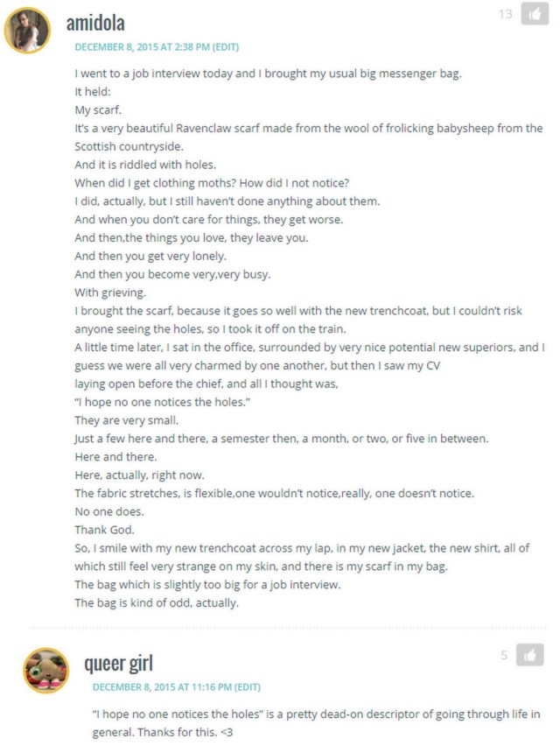560x746 pixels.
Task: Open amidola's profile avatar picture
Action: tap(27, 31)
